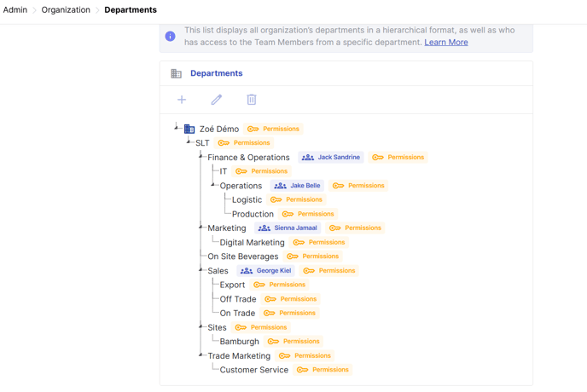Select the Bamburgh department in tree
The image size is (587, 392).
click(239, 342)
